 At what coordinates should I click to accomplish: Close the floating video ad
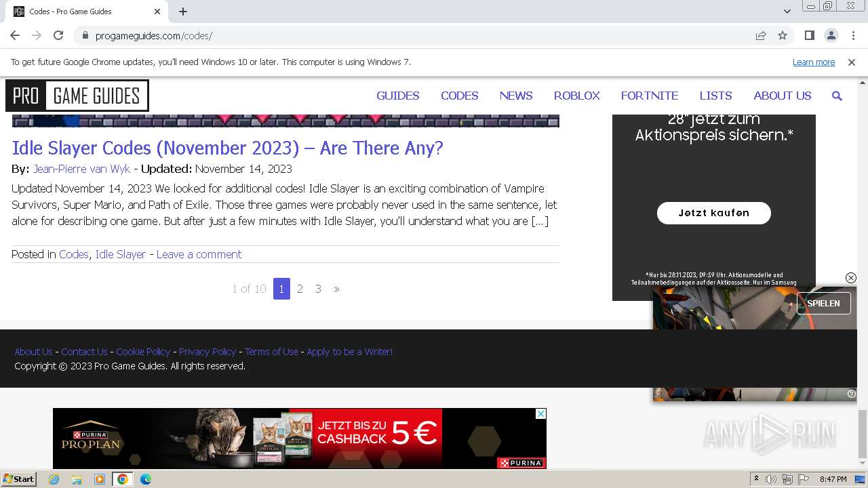[x=851, y=278]
